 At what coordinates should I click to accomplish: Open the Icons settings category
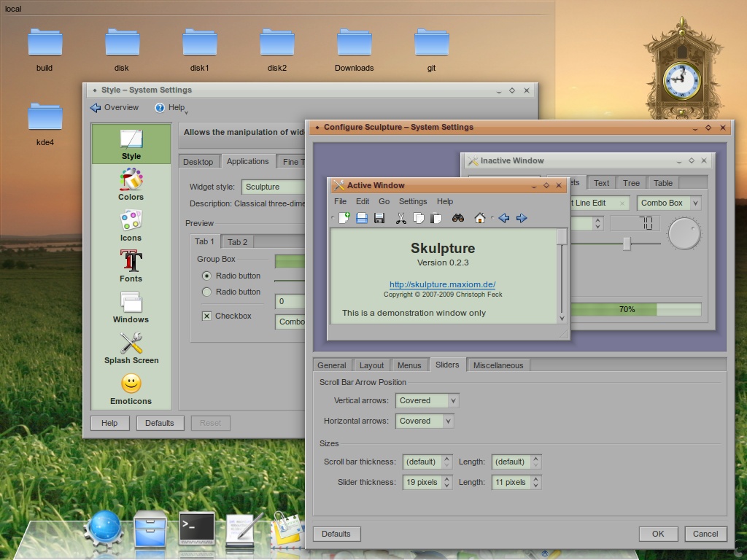coord(131,226)
